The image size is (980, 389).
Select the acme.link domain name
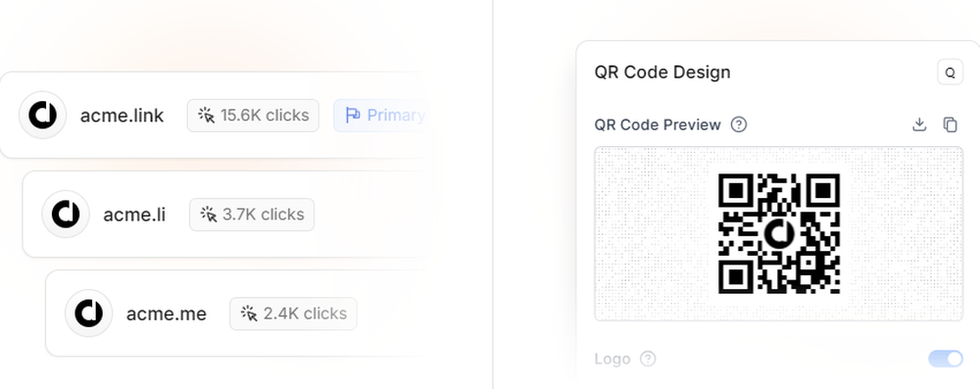pos(122,116)
